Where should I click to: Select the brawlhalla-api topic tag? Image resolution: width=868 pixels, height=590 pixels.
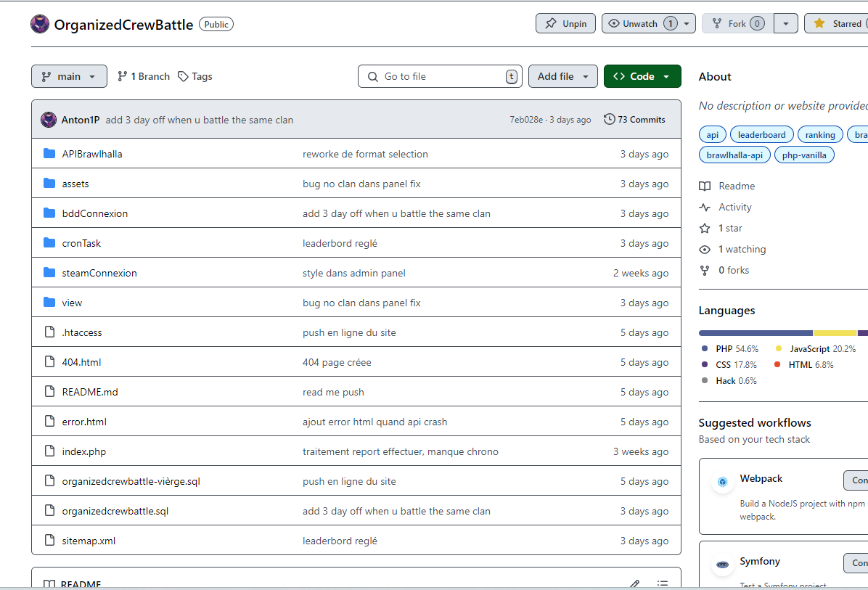[x=734, y=155]
